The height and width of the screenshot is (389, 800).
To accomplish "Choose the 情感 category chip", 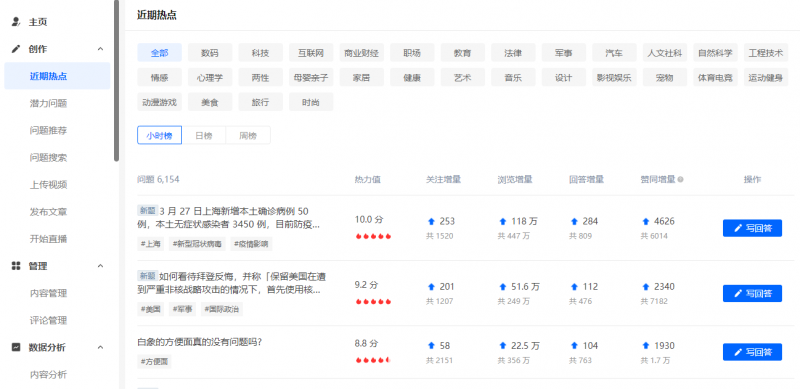I will (x=159, y=78).
